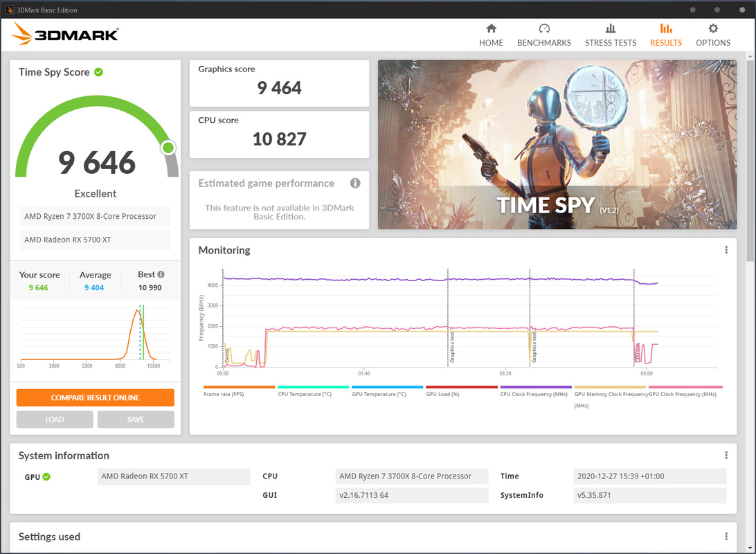The image size is (756, 554).
Task: Click the System information heading
Action: [x=64, y=456]
